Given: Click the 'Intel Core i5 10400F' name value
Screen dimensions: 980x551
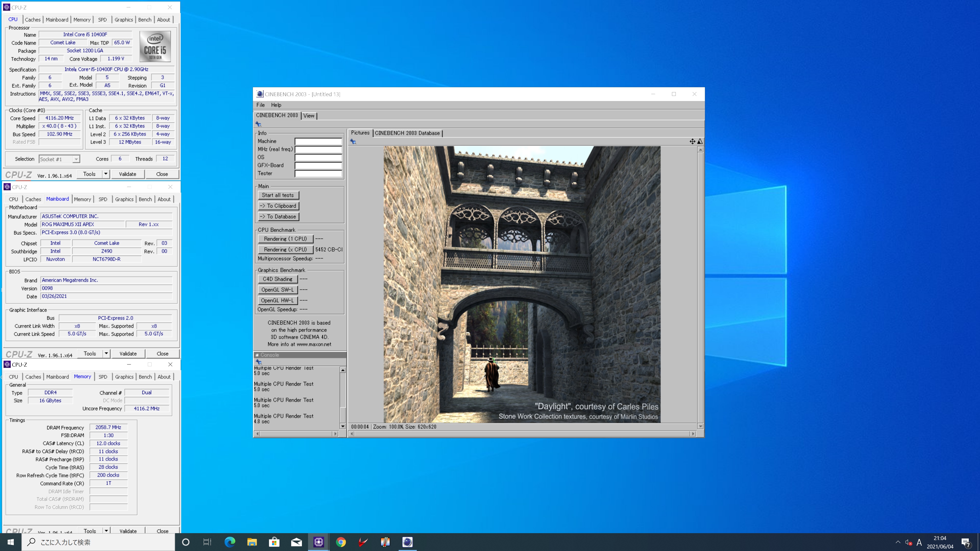Looking at the screenshot, I should 85,35.
